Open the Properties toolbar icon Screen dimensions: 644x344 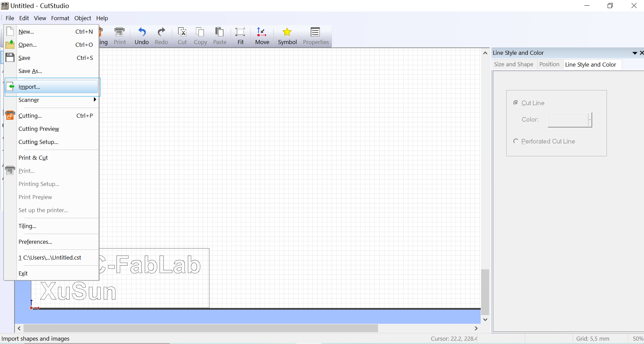pos(316,36)
